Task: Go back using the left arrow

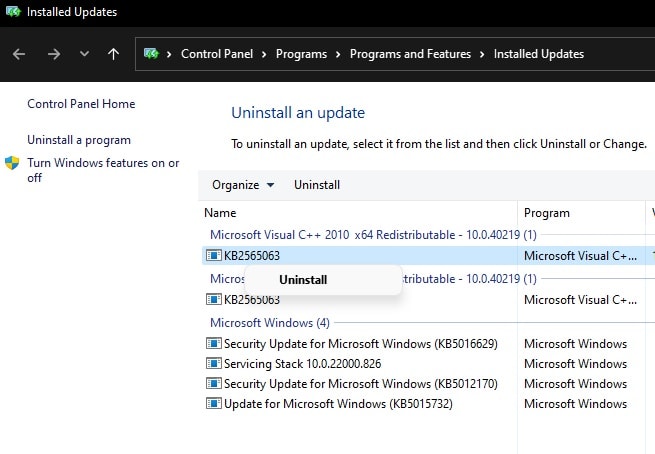Action: (x=19, y=54)
